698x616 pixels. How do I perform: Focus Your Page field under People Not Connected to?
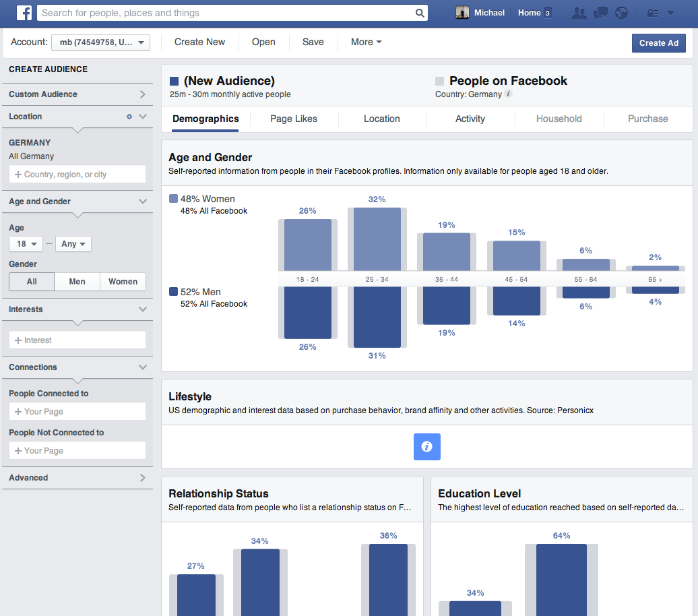(x=77, y=450)
